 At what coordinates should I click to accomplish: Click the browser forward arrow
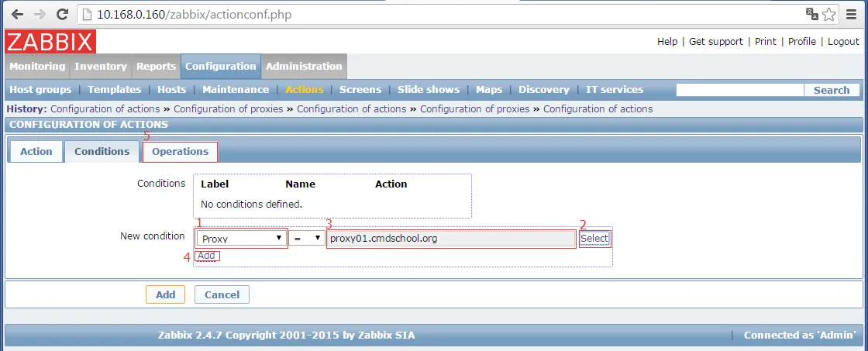coord(40,15)
